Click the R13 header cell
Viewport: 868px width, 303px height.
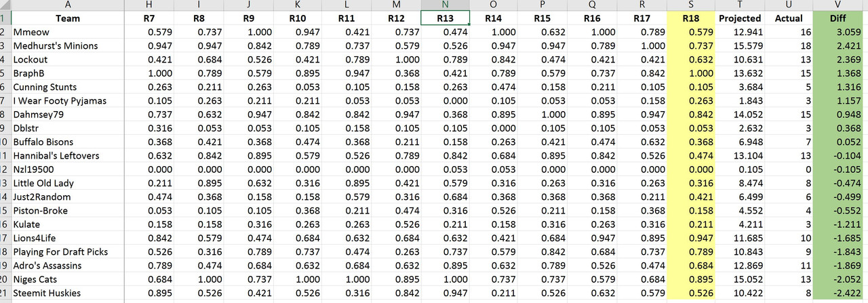click(445, 18)
